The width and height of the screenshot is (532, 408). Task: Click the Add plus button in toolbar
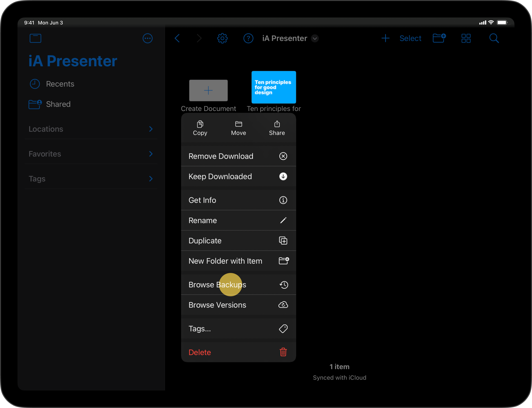pos(385,39)
